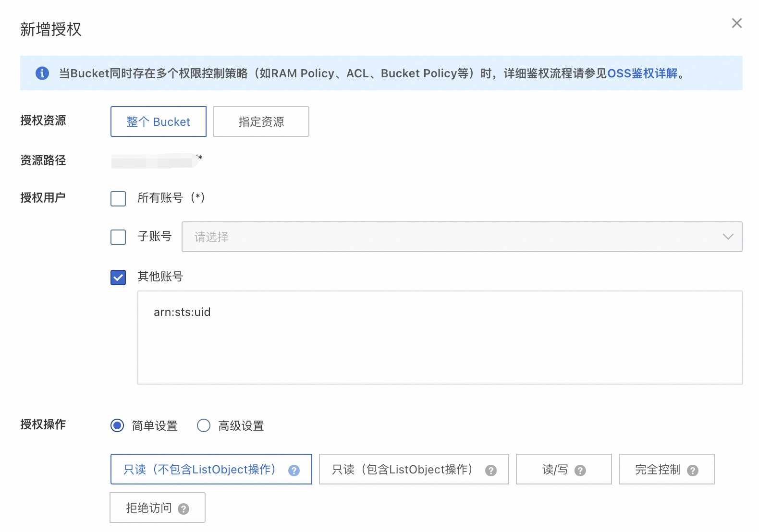Select the 高级设置 radio button
This screenshot has height=532, width=759.
pyautogui.click(x=204, y=425)
